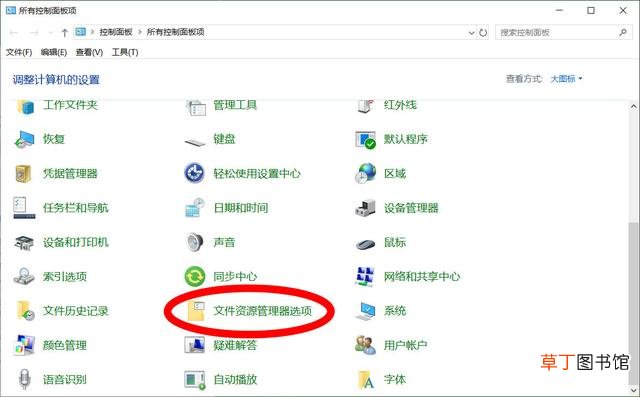640x397 pixels.
Task: Open the 设备和打印机 icon
Action: click(x=24, y=242)
